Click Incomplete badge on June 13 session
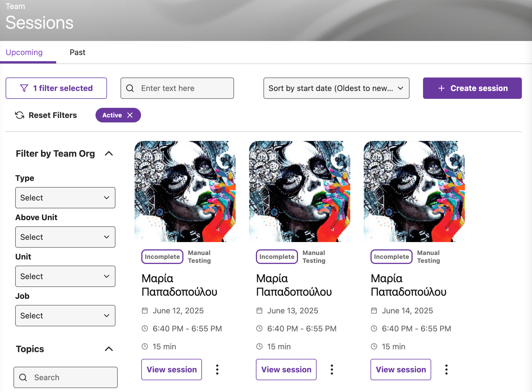The width and height of the screenshot is (532, 392). [x=277, y=257]
